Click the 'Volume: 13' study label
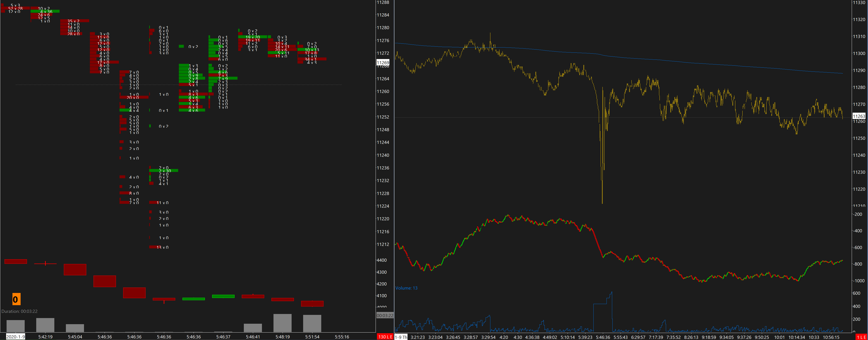 pos(406,288)
